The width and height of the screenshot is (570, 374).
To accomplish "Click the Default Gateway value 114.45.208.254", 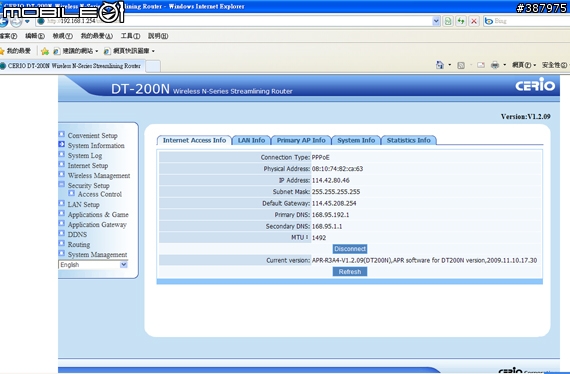I will 334,203.
